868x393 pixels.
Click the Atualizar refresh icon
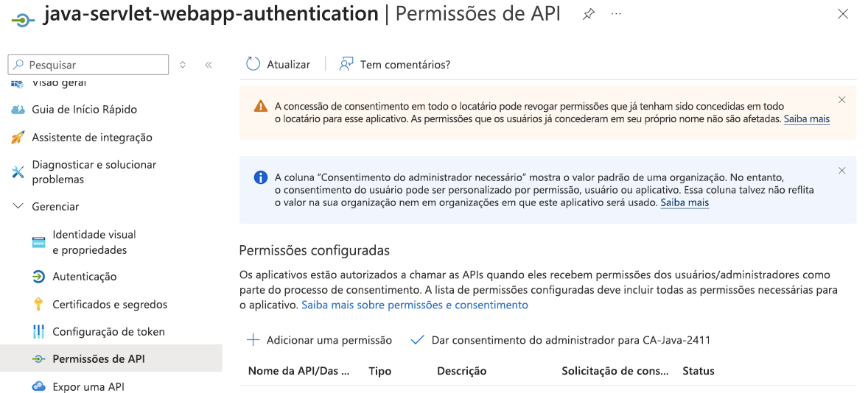[253, 64]
